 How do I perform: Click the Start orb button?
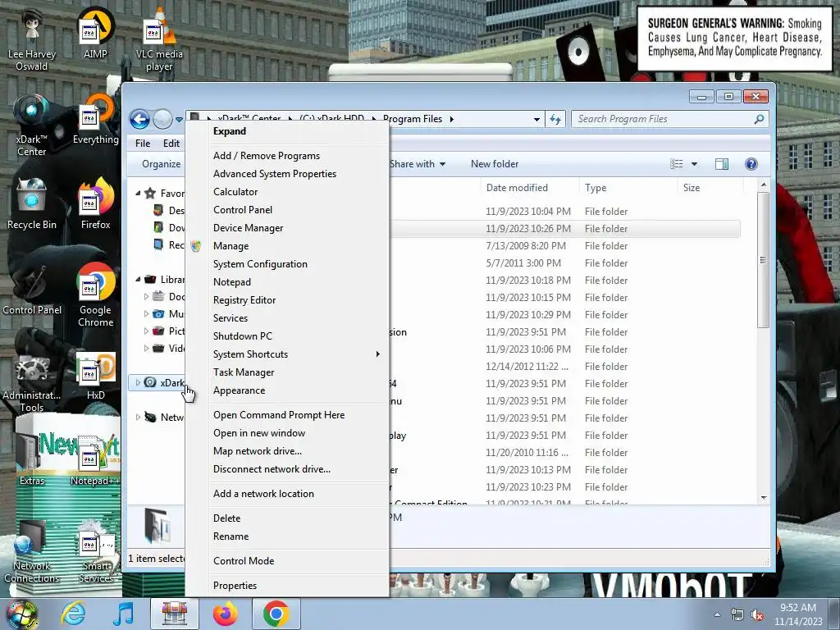(22, 614)
